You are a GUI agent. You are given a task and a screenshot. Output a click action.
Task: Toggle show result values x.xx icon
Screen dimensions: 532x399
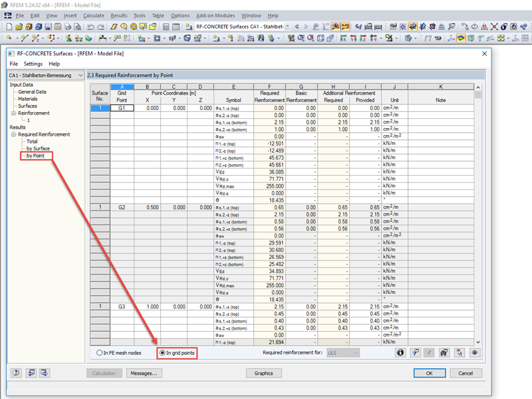click(x=345, y=27)
